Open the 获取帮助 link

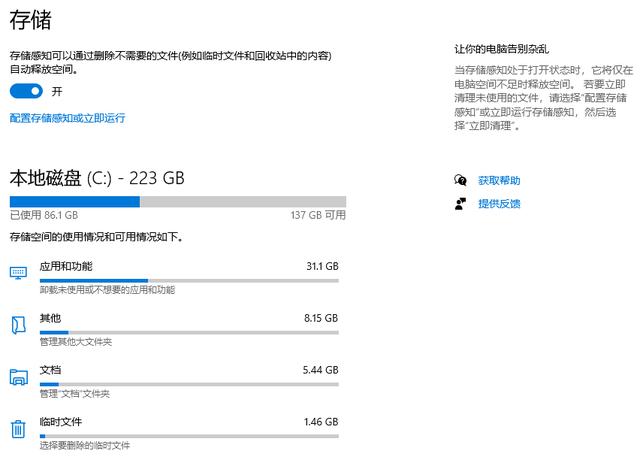499,180
